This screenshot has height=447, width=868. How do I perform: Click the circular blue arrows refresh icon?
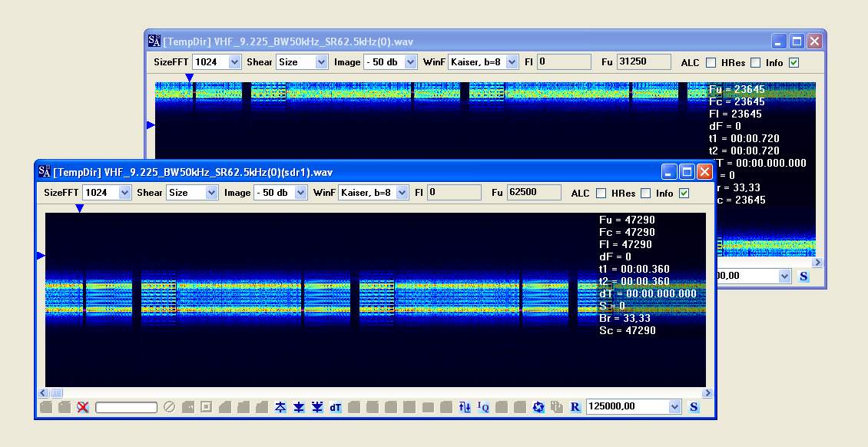click(538, 407)
